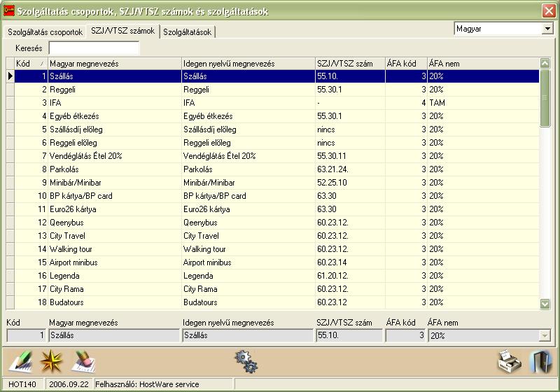Select the Airport minibus row
The height and width of the screenshot is (392, 560).
[276, 262]
